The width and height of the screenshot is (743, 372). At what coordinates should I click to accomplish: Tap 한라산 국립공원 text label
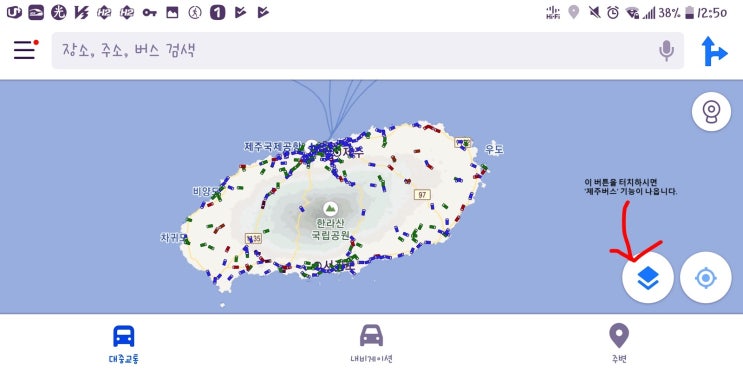tap(330, 229)
